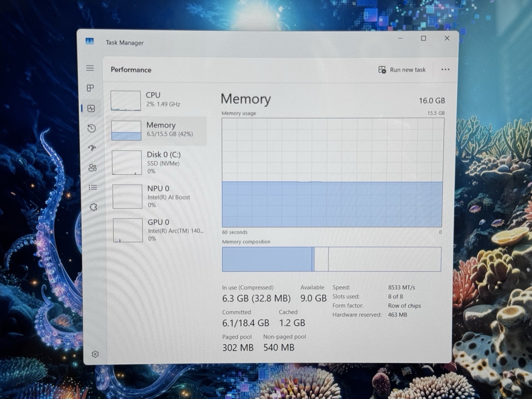Maximize the Task Manager window
532x399 pixels.
(x=423, y=38)
